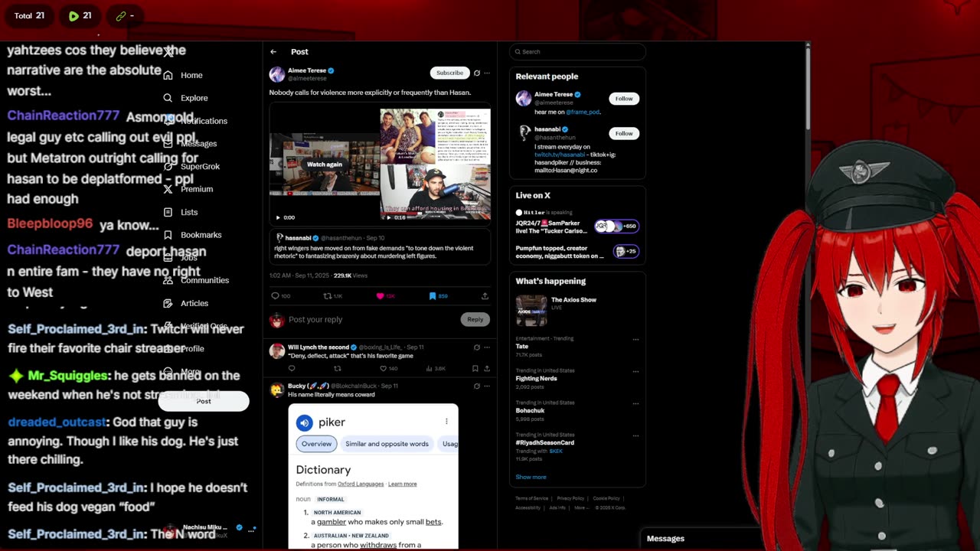Toggle bookmark showing 859
The image size is (980, 551).
pyautogui.click(x=437, y=296)
